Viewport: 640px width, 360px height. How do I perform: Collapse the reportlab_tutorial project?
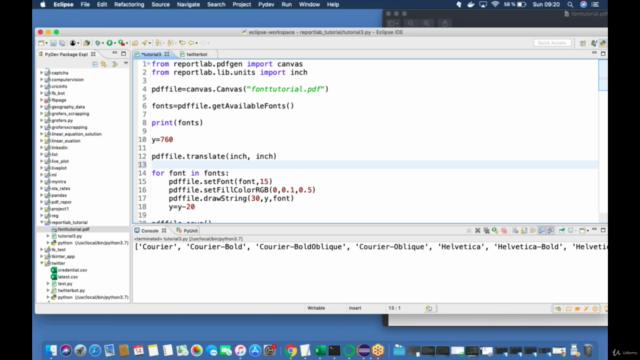(x=41, y=222)
